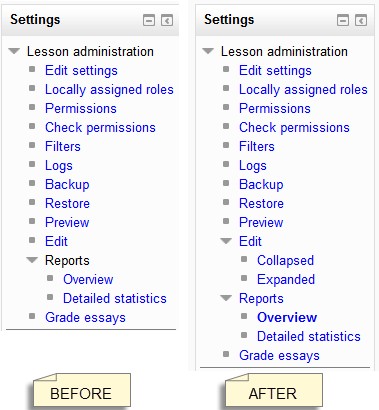The height and width of the screenshot is (410, 379).
Task: Open Detailed statistics in the BEFORE panel
Action: 115,298
